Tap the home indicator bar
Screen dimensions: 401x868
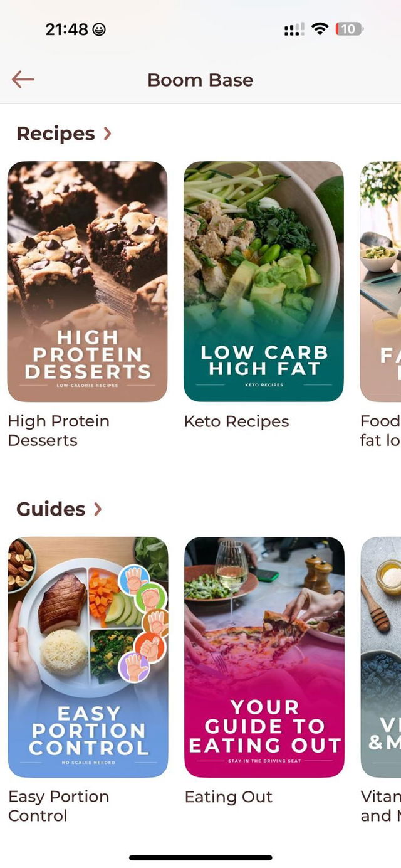[x=200, y=857]
